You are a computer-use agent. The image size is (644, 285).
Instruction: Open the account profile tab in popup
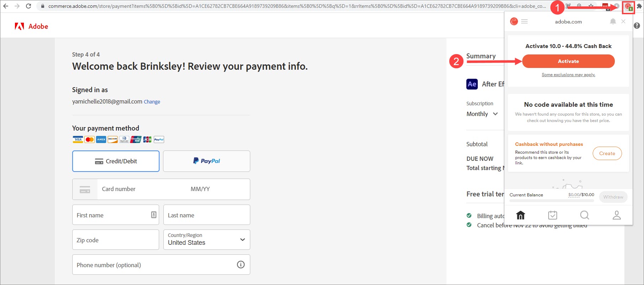click(x=617, y=215)
